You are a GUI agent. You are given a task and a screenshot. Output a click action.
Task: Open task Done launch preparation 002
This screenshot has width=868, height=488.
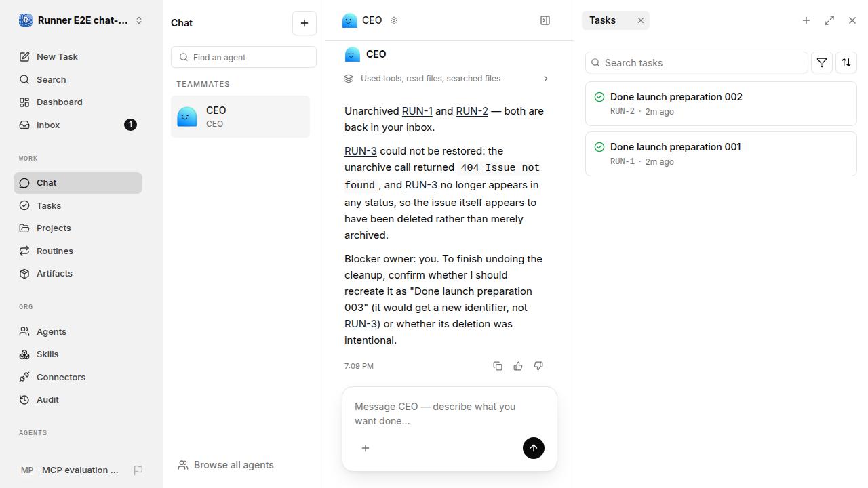(x=721, y=104)
